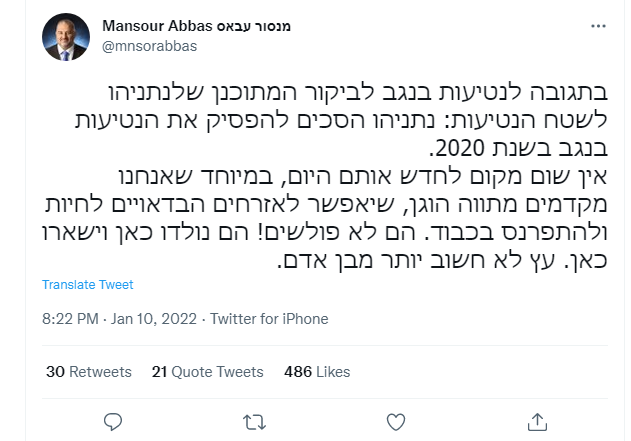631x441 pixels.
Task: Show the 486 Likes list
Action: [317, 371]
